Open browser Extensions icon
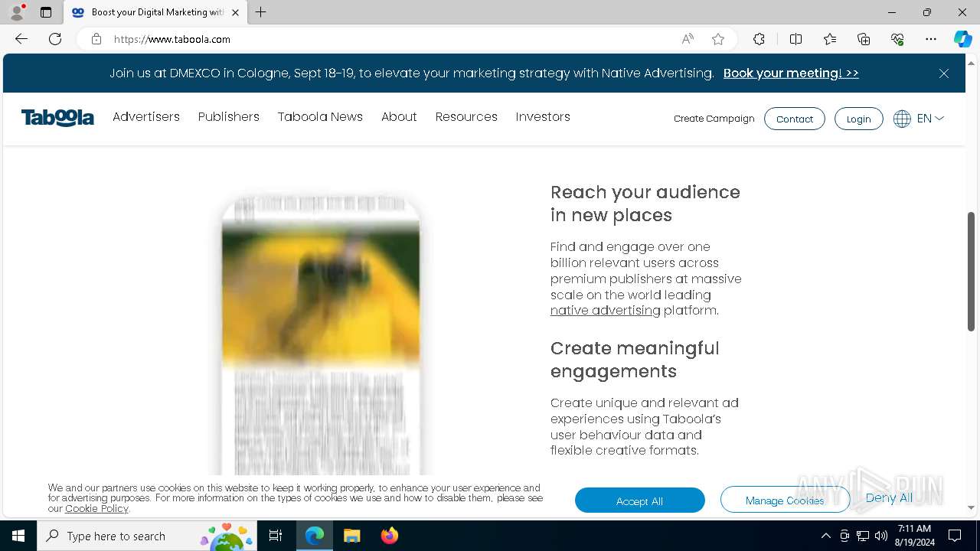 click(759, 39)
